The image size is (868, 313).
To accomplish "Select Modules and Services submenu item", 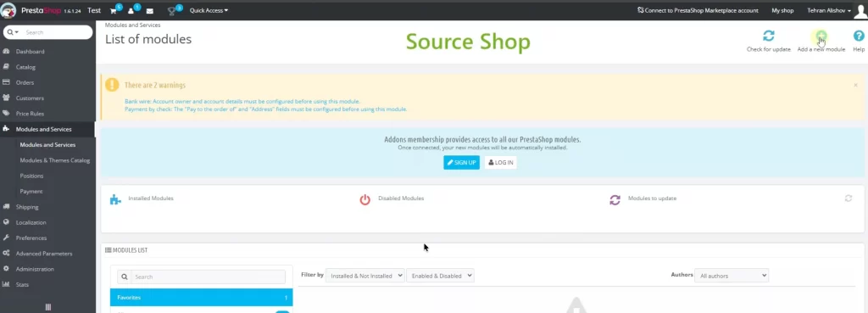I will pos(47,144).
